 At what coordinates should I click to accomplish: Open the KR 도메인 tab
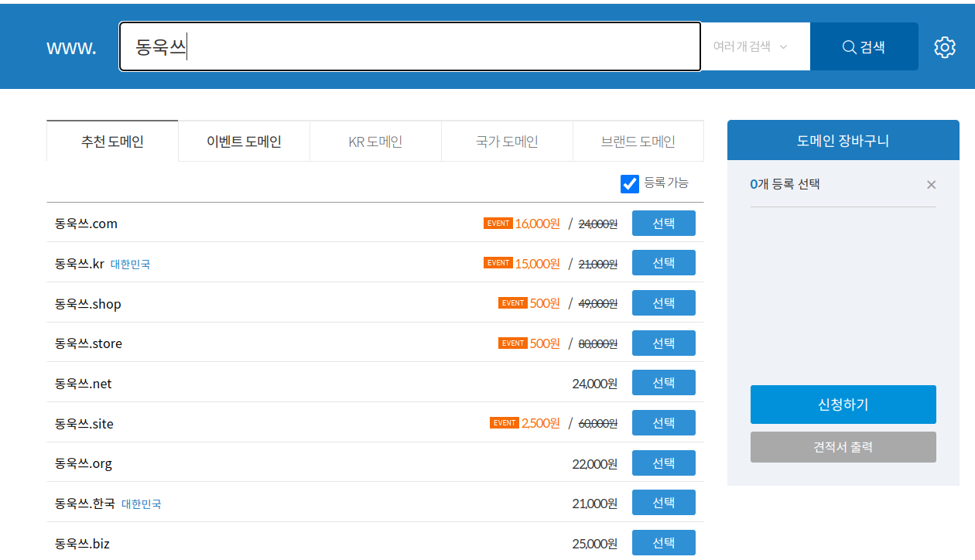coord(375,141)
